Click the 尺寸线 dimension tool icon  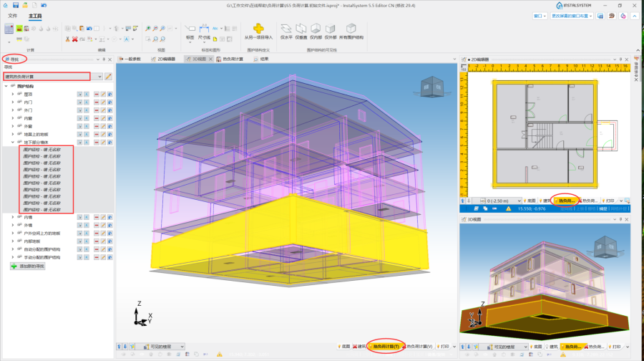205,29
